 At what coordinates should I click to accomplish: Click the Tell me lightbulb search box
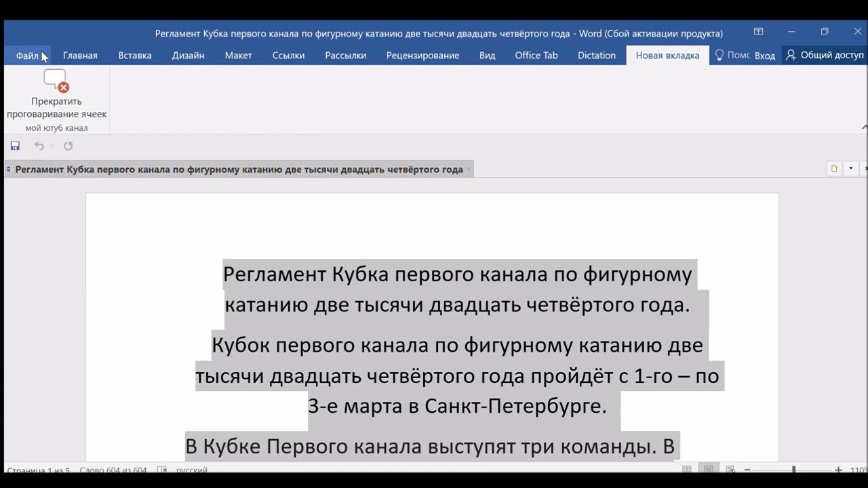click(x=732, y=56)
